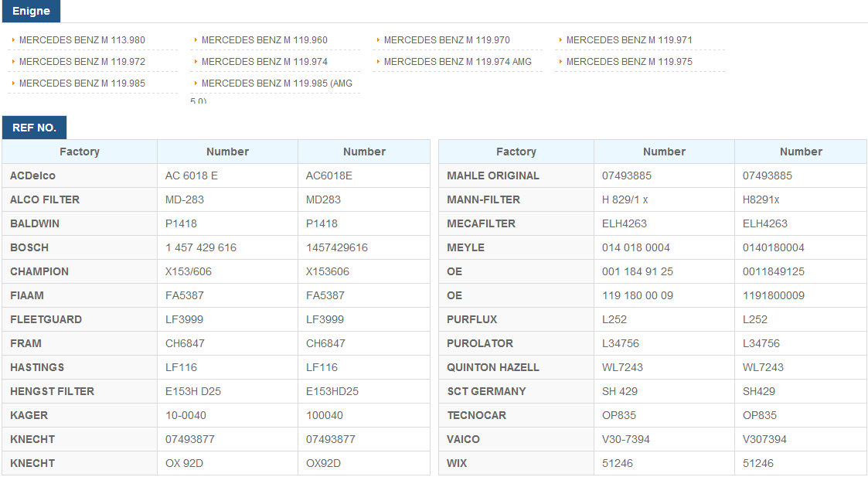Open the Enigne section tab
Image resolution: width=868 pixels, height=477 pixels.
[x=31, y=11]
